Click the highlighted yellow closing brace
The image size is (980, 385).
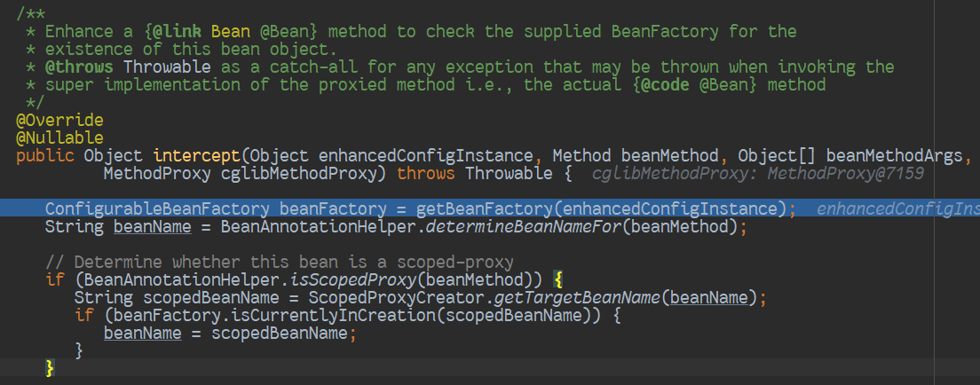tap(50, 367)
